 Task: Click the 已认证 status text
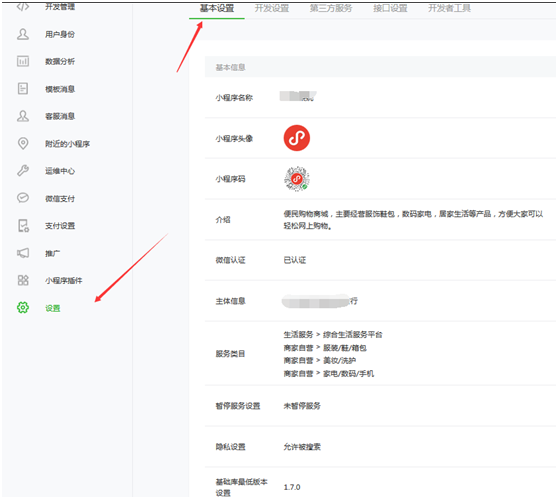pyautogui.click(x=295, y=260)
